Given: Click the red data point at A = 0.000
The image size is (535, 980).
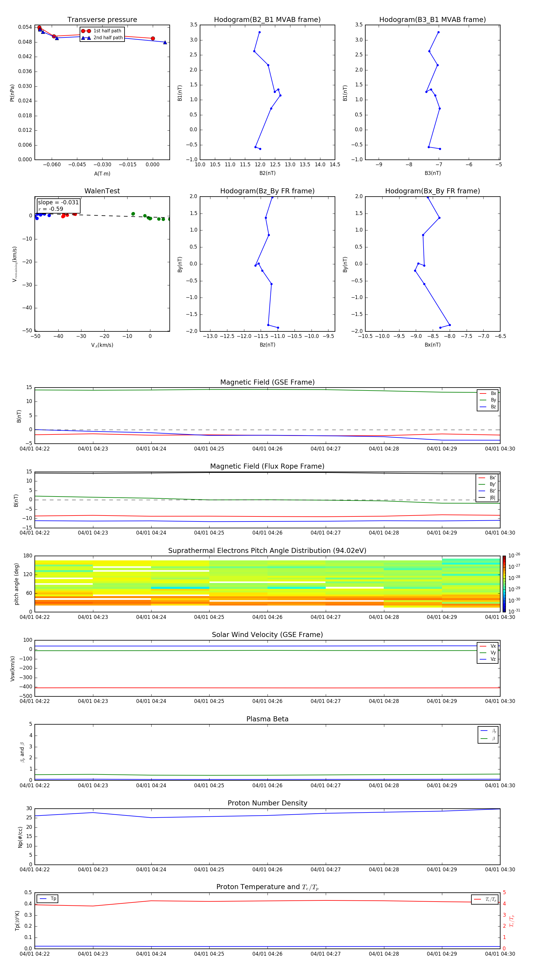Looking at the screenshot, I should (153, 38).
